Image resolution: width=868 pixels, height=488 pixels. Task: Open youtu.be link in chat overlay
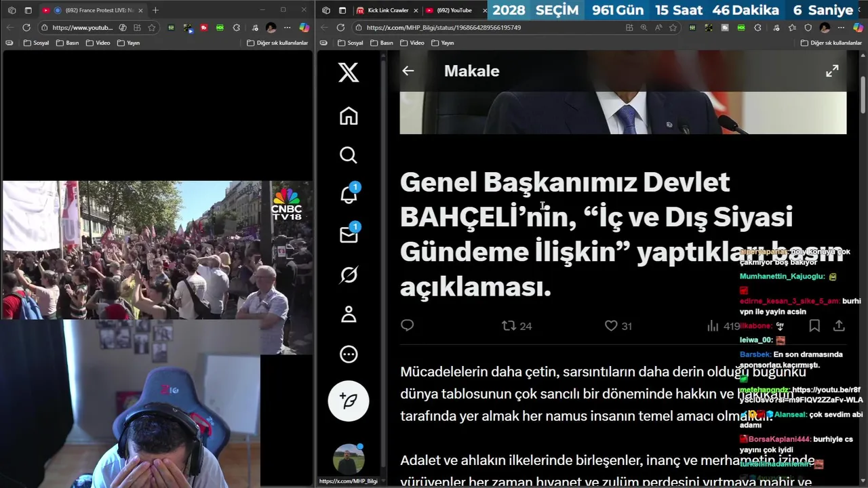800,394
